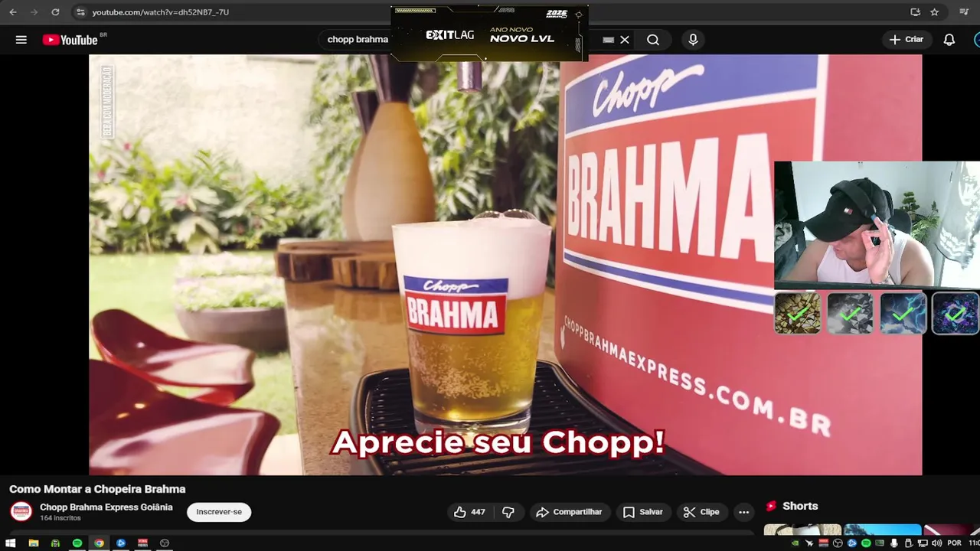
Task: Like the video (447 likes)
Action: (470, 512)
